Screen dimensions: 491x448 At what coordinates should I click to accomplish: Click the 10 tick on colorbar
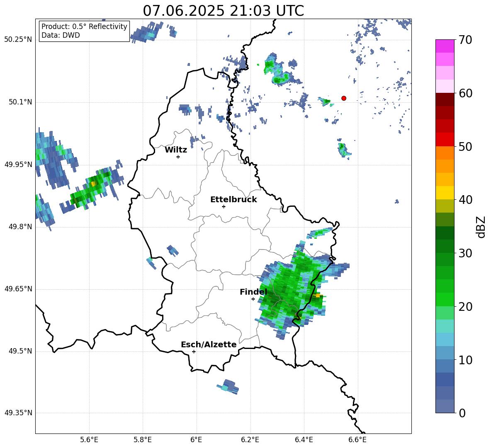tap(465, 360)
